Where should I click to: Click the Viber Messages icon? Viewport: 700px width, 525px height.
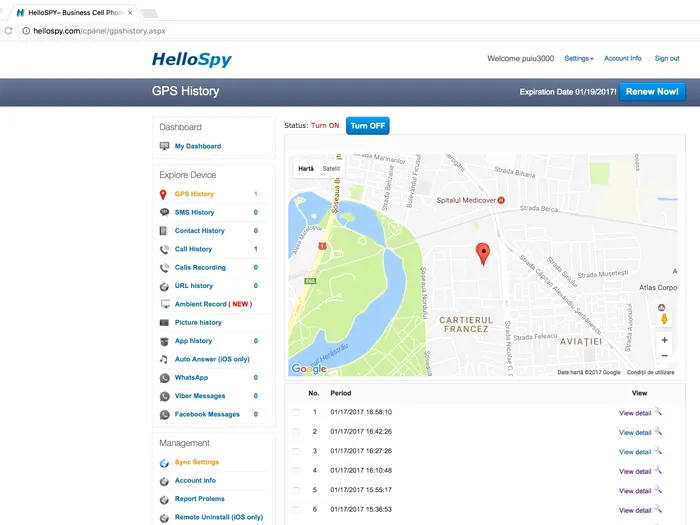click(x=165, y=396)
